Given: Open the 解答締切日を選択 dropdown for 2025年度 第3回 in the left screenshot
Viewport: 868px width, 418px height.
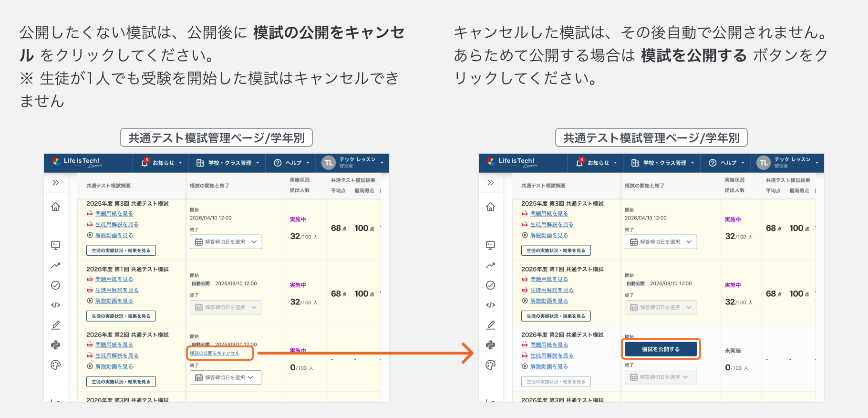Looking at the screenshot, I should [x=226, y=242].
